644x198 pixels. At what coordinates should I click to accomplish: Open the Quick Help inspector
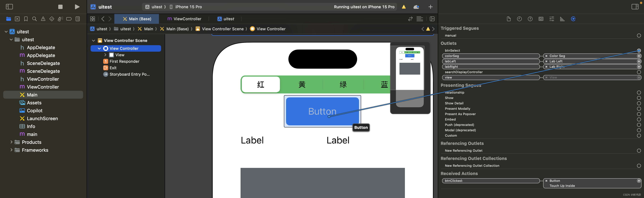(x=530, y=19)
